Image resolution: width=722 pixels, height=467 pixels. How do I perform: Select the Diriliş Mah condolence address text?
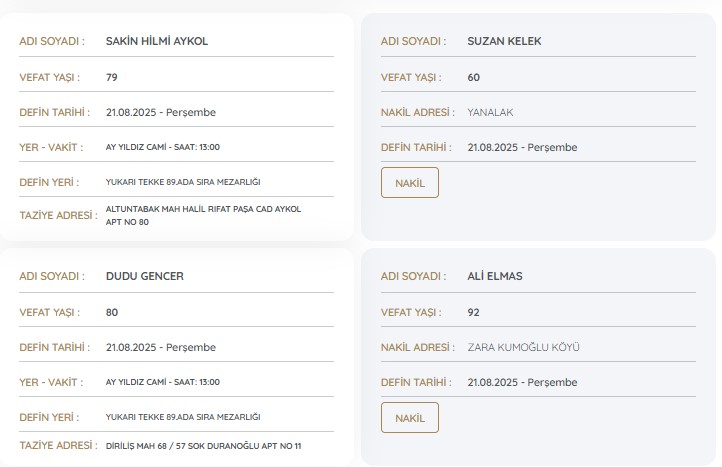pyautogui.click(x=203, y=445)
